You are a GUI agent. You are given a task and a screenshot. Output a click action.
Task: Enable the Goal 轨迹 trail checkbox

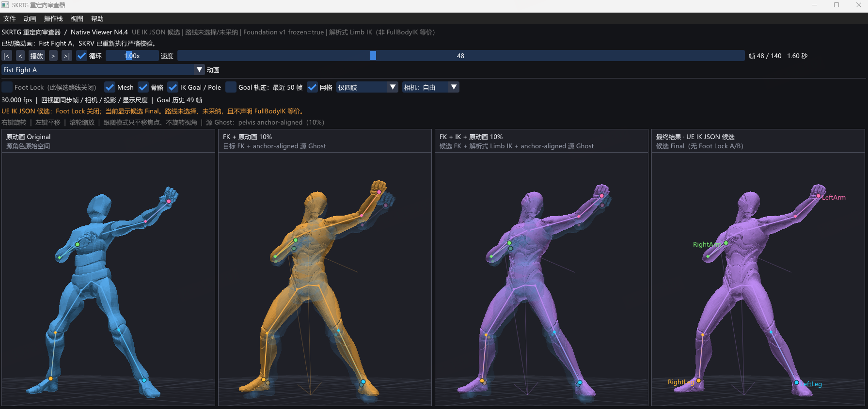tap(231, 87)
